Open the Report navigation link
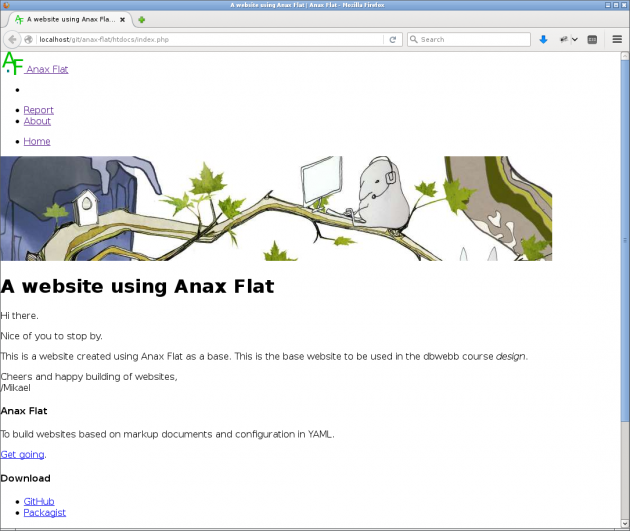Screen dimensions: 630x531 pyautogui.click(x=39, y=110)
